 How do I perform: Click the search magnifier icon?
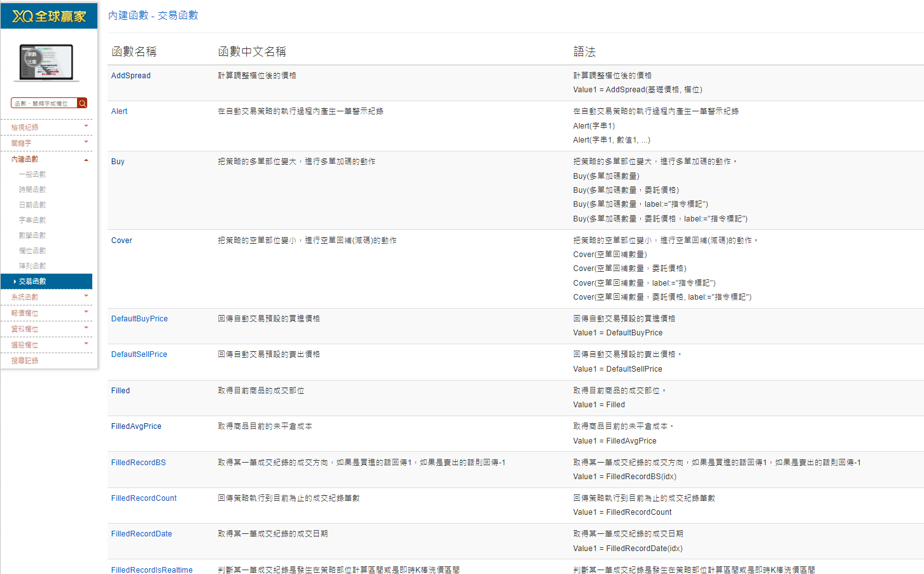tap(82, 103)
